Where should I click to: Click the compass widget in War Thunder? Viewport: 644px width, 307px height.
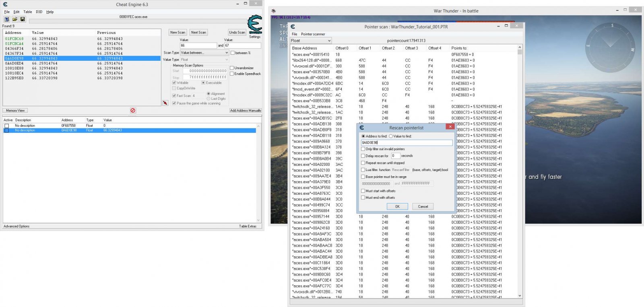(611, 48)
